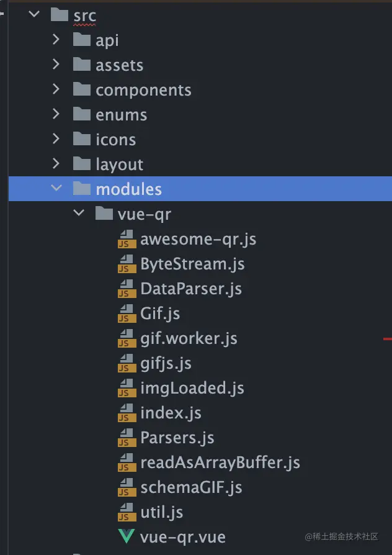Click the folder icon next to components
The width and height of the screenshot is (392, 555).
[82, 89]
